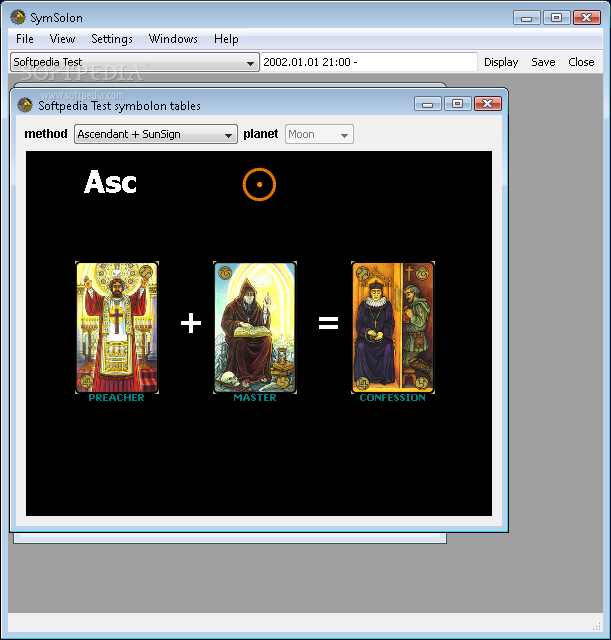Open the method dropdown Ascendant + SunSign

pos(156,134)
